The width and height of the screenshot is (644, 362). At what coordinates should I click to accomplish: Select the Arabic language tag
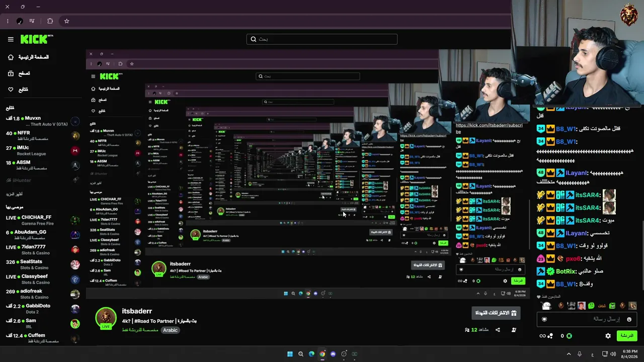170,330
